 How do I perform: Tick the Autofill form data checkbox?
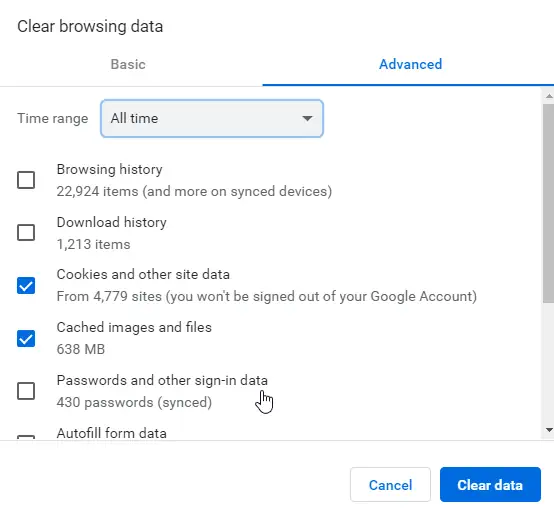[26, 437]
